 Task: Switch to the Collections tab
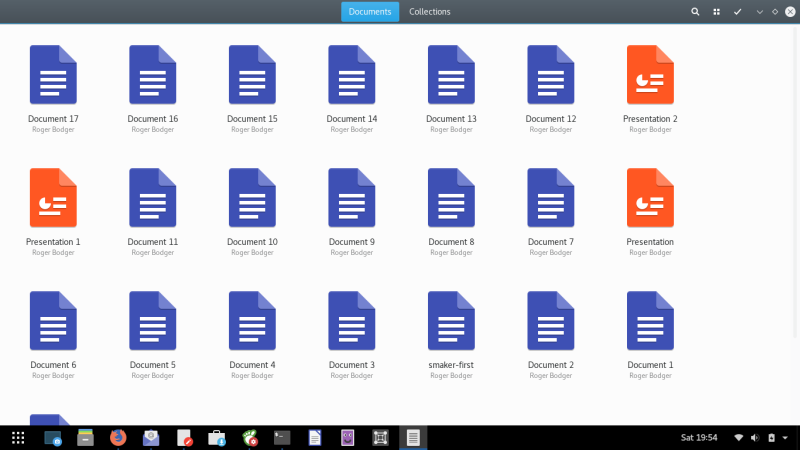[x=430, y=12]
